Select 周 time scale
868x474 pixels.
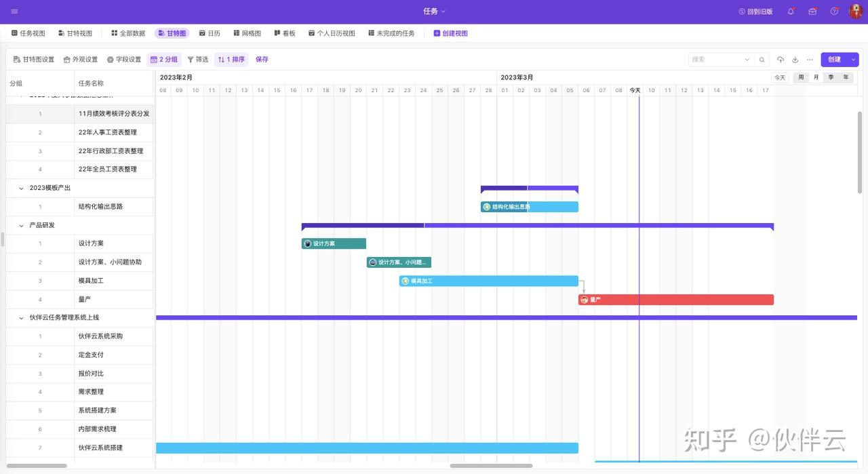click(801, 77)
